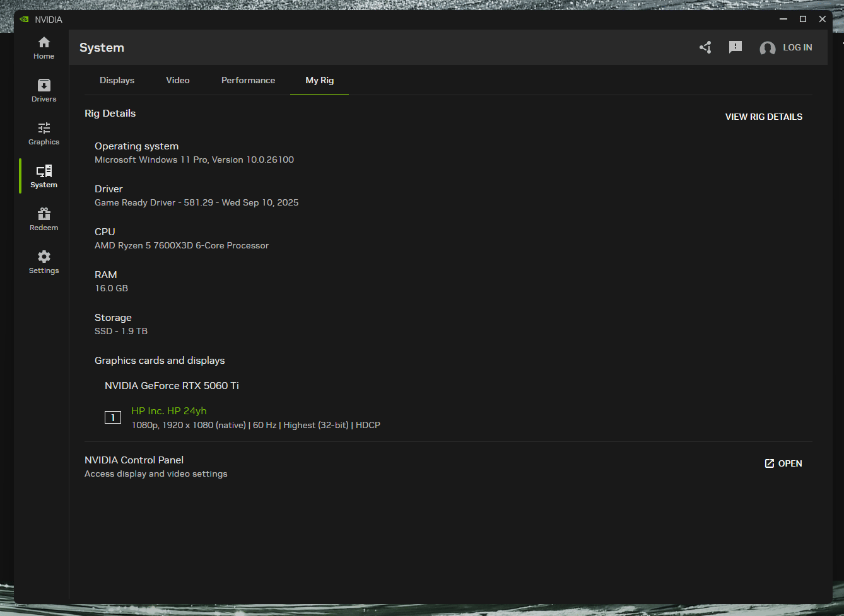Image resolution: width=844 pixels, height=616 pixels.
Task: Click the display number 1 badge
Action: tap(113, 417)
